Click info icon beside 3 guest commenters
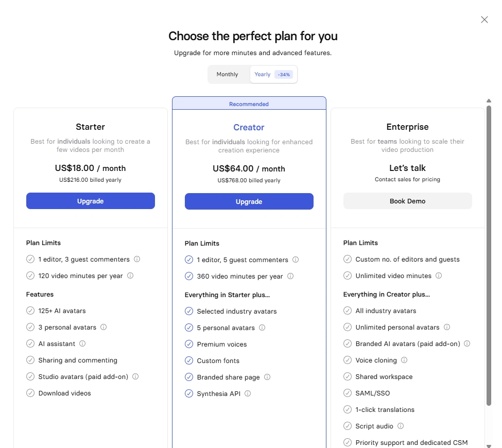The image size is (502, 448). (137, 259)
